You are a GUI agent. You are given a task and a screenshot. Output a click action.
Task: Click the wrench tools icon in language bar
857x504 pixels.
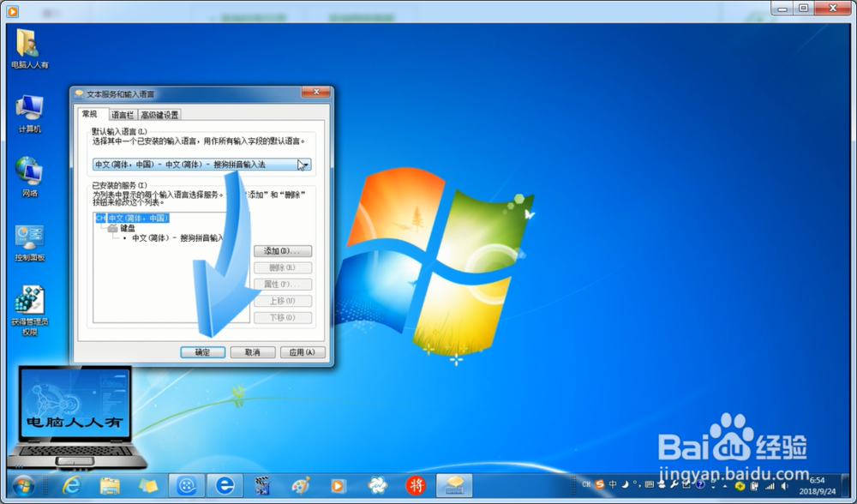[674, 484]
